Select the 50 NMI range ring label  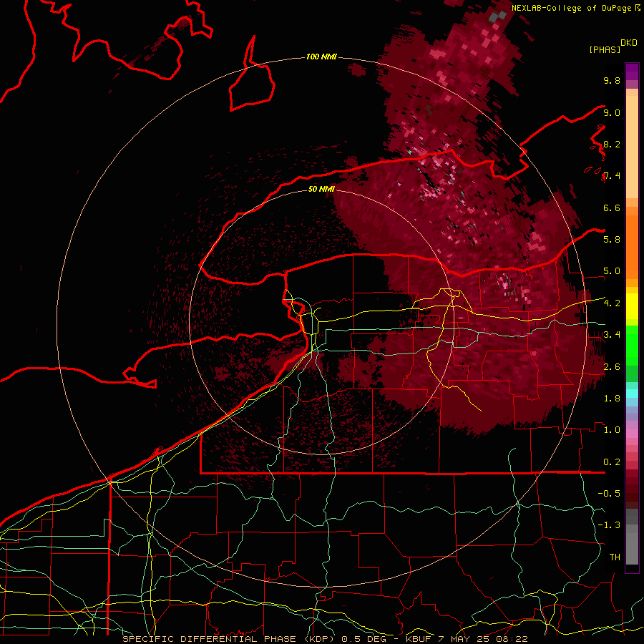coord(321,189)
